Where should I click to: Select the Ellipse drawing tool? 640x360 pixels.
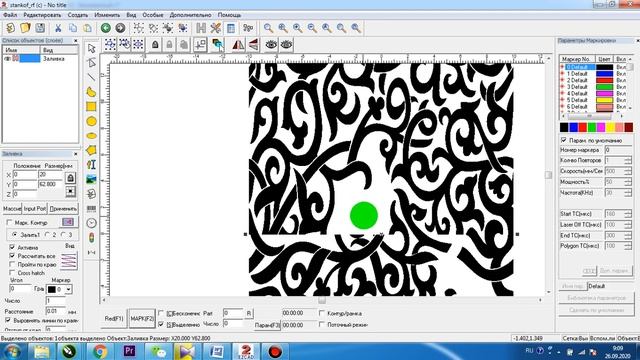91,136
